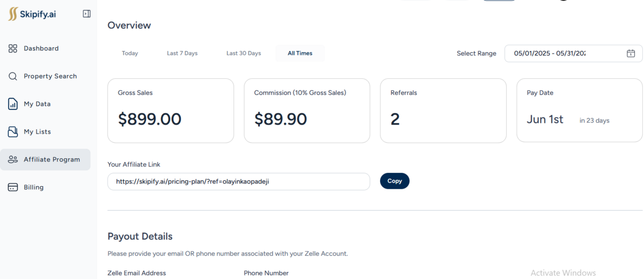
Task: Click the My Lists icon
Action: click(13, 131)
